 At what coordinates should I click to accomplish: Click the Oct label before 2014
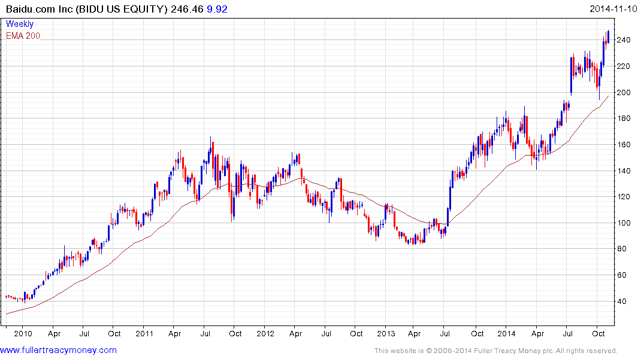pyautogui.click(x=477, y=333)
